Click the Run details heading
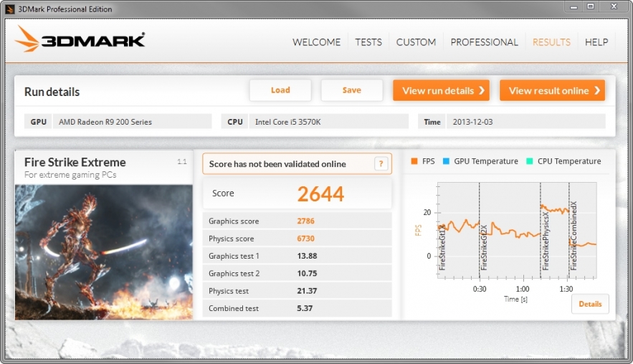 coord(52,92)
